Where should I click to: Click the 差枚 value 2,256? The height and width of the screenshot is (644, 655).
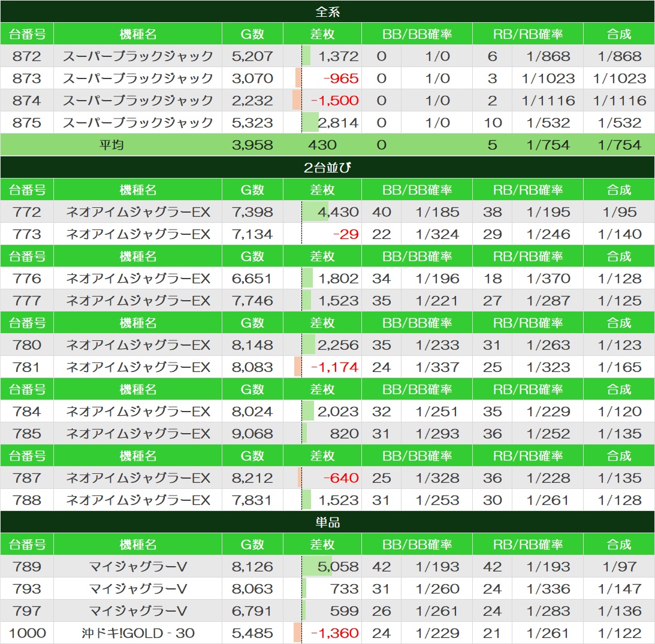[x=338, y=344]
